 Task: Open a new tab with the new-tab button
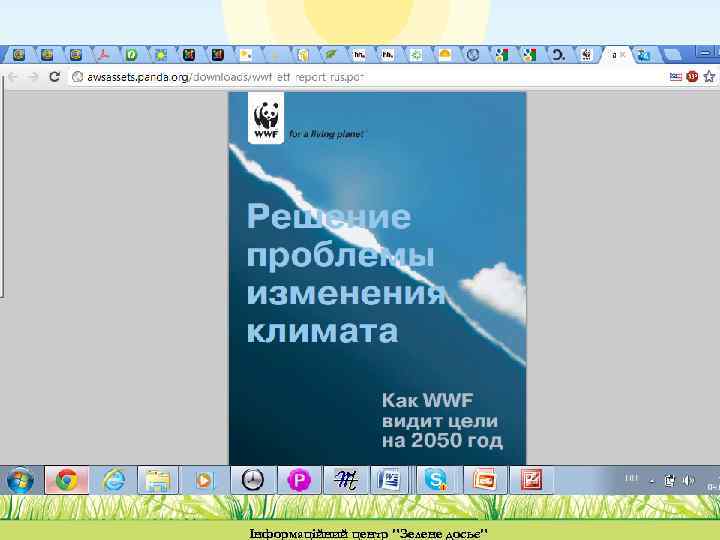pos(672,55)
